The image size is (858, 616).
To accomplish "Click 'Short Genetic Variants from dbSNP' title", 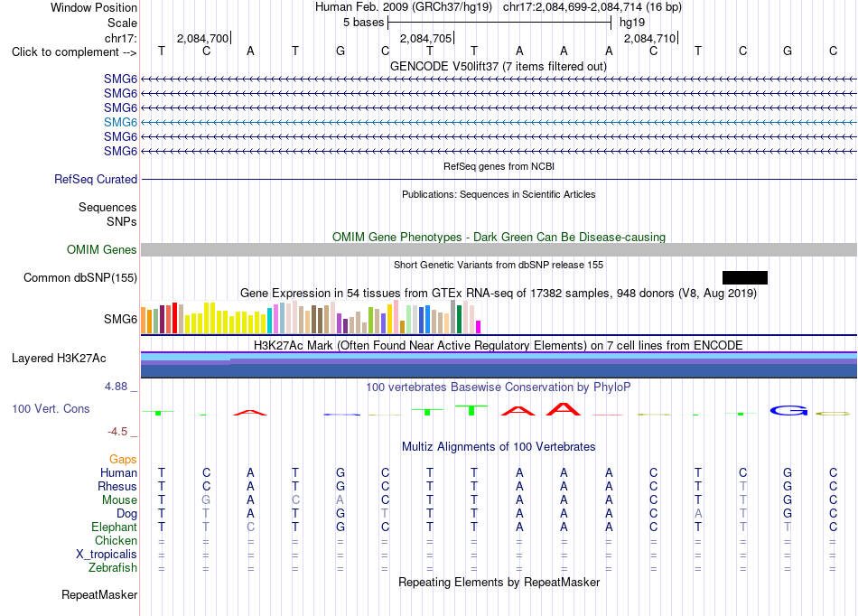I will (x=499, y=265).
